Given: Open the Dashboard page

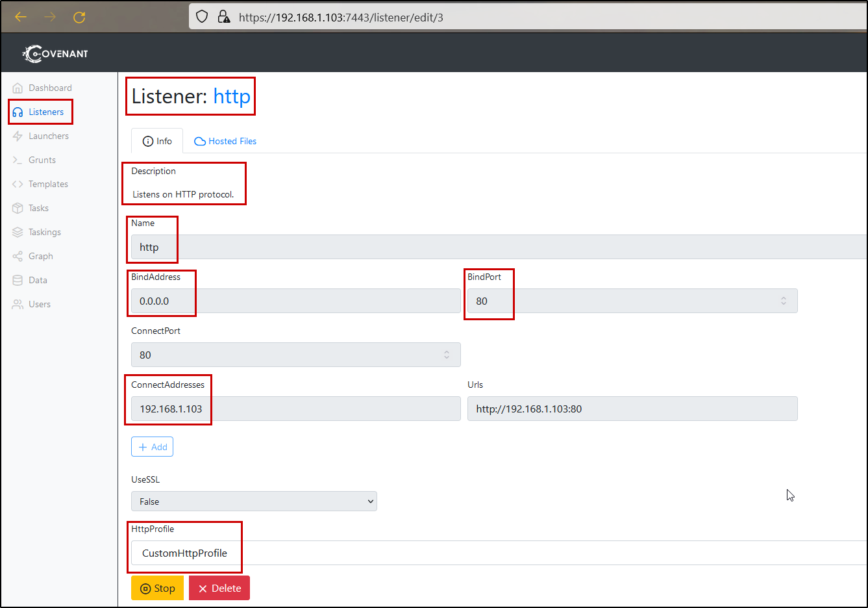Looking at the screenshot, I should pos(50,88).
